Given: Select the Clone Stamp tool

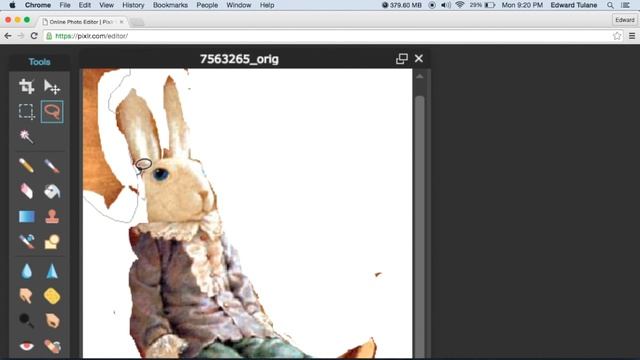Looking at the screenshot, I should (52, 216).
